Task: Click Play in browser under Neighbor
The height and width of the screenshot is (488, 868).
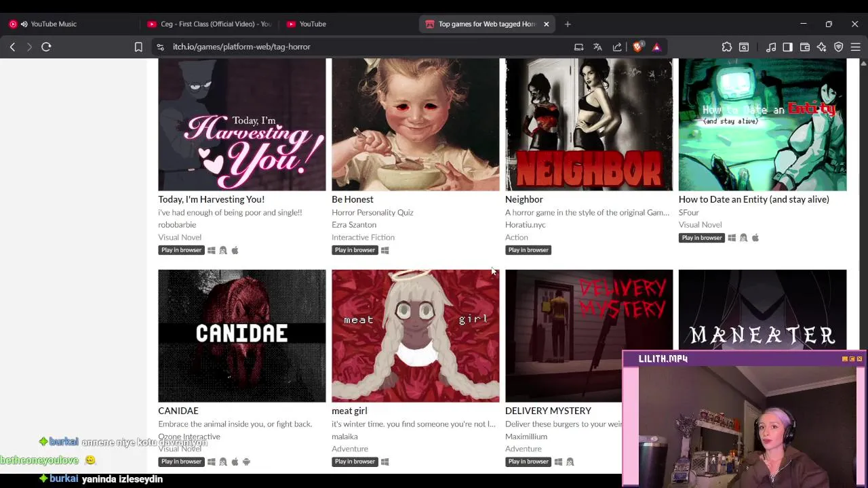Action: pyautogui.click(x=528, y=250)
